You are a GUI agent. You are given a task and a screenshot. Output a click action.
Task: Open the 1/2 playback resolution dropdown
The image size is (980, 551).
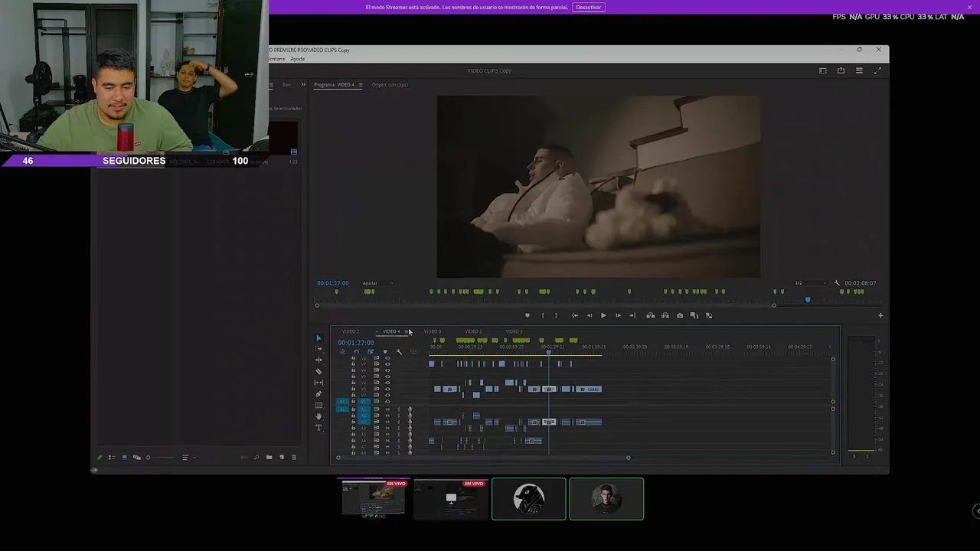point(809,283)
